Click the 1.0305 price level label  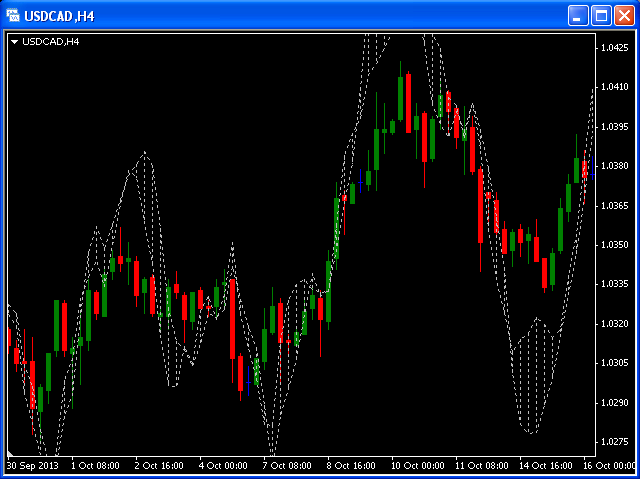[615, 363]
